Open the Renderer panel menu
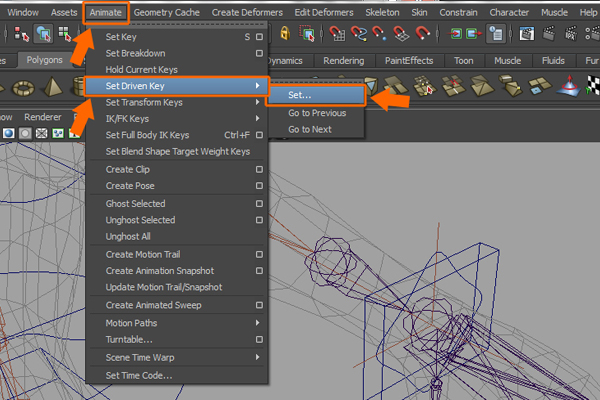 point(43,117)
